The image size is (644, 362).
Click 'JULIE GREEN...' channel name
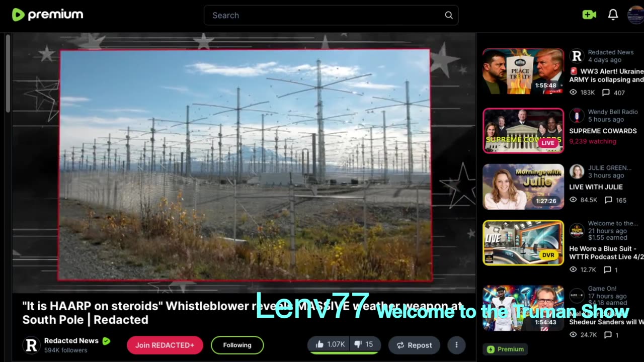[x=610, y=167]
